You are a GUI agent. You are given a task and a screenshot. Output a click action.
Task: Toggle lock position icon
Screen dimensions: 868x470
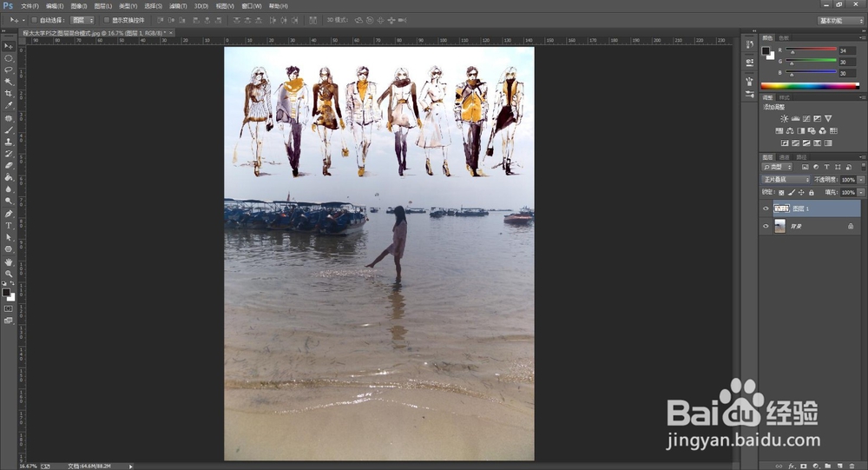[801, 192]
